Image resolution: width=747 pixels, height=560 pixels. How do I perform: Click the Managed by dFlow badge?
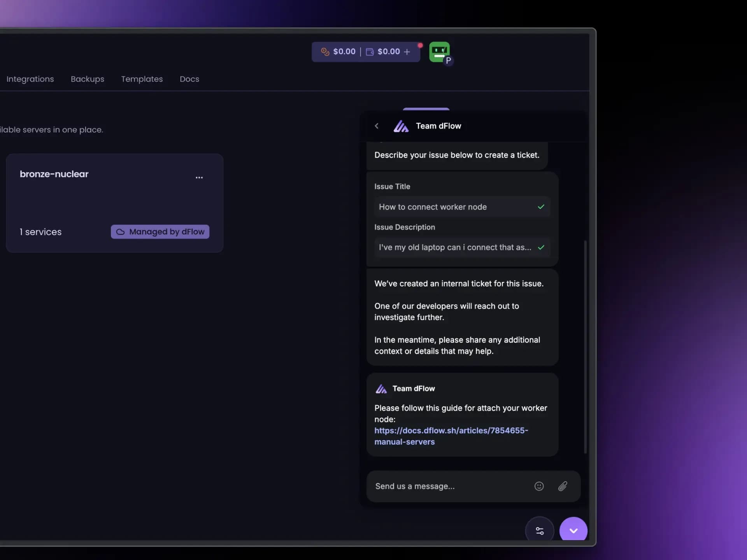point(160,232)
